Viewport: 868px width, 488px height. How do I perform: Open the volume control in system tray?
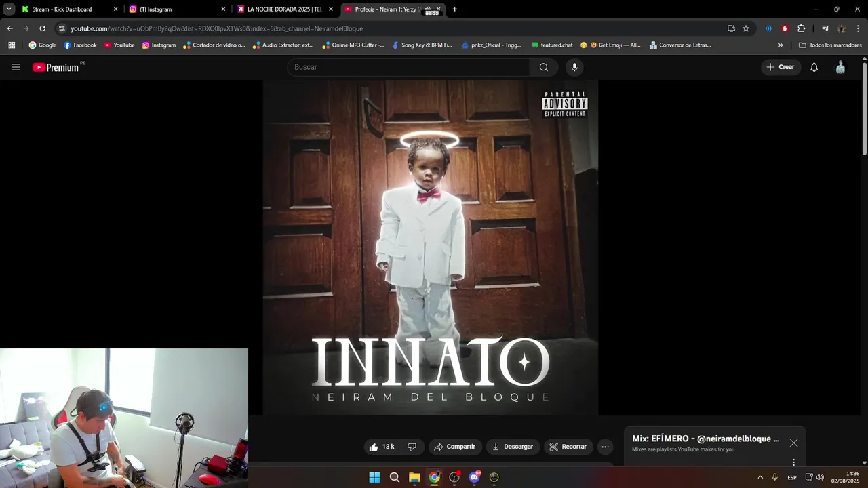click(820, 477)
